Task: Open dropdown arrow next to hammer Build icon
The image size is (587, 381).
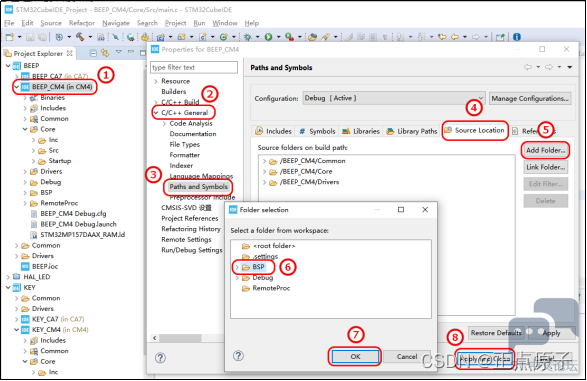Action: pyautogui.click(x=90, y=37)
